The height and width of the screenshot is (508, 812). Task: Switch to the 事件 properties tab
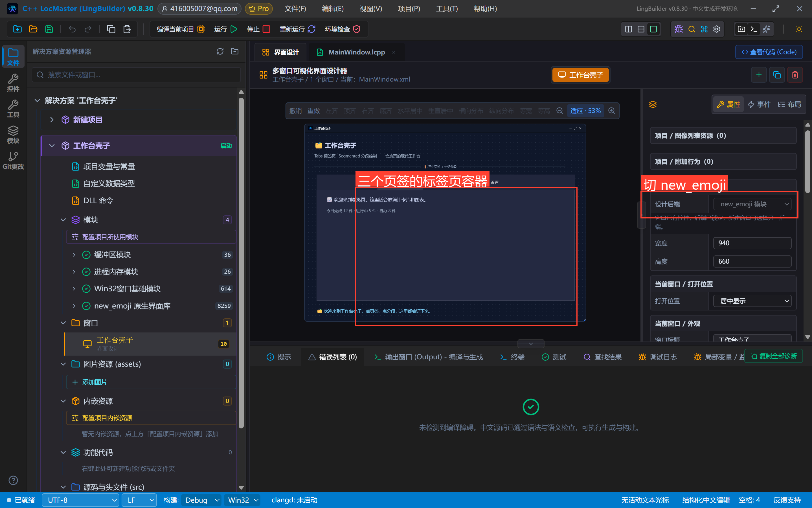(x=759, y=104)
